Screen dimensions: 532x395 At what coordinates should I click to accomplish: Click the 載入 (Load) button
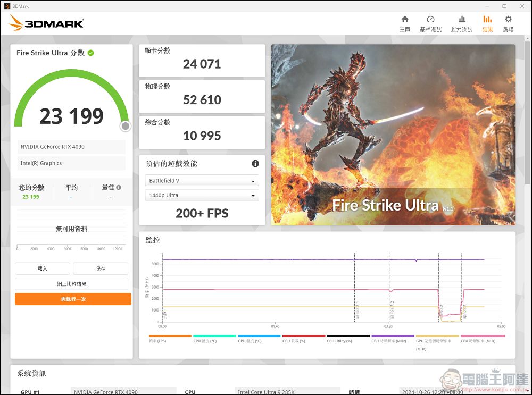pos(43,268)
